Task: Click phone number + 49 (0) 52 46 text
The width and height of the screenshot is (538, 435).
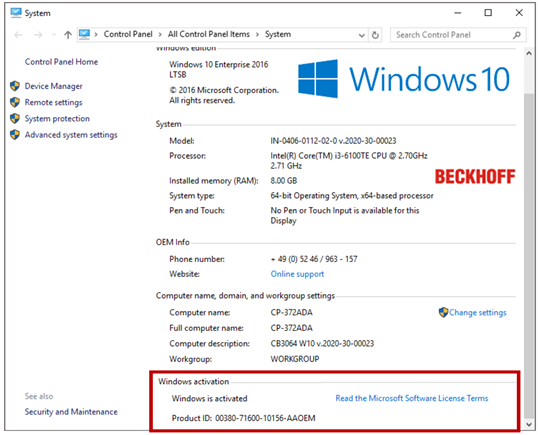Action: (314, 259)
